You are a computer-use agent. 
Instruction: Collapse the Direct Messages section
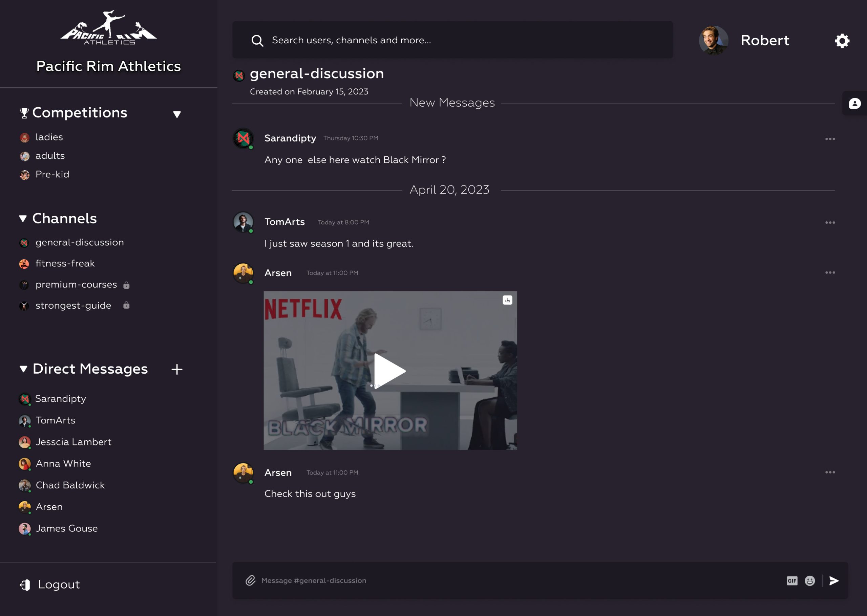[x=23, y=369]
